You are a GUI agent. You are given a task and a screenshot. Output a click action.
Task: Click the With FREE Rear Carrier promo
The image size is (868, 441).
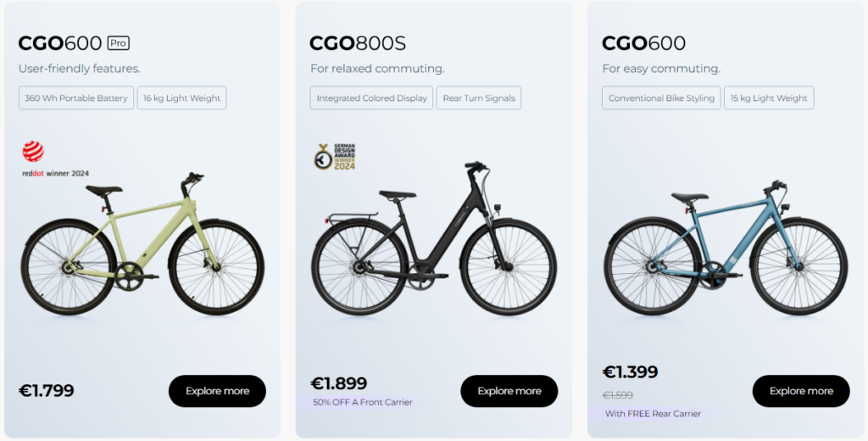(653, 414)
